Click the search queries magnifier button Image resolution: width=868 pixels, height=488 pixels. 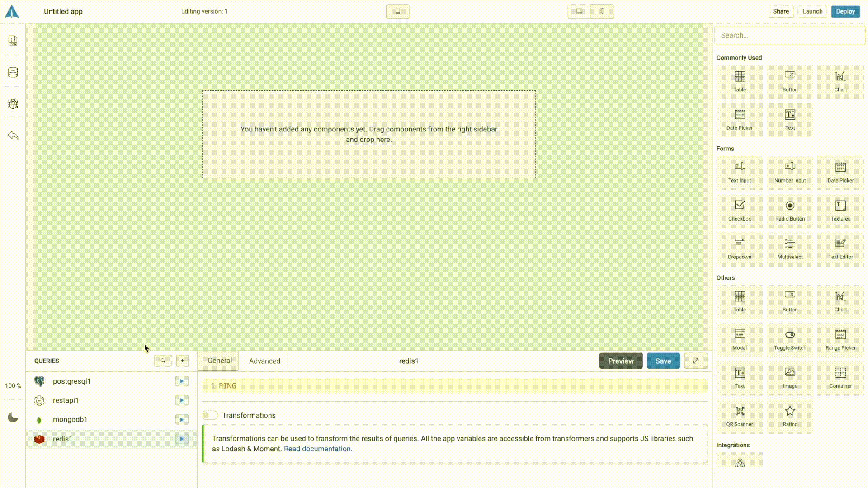(x=163, y=361)
